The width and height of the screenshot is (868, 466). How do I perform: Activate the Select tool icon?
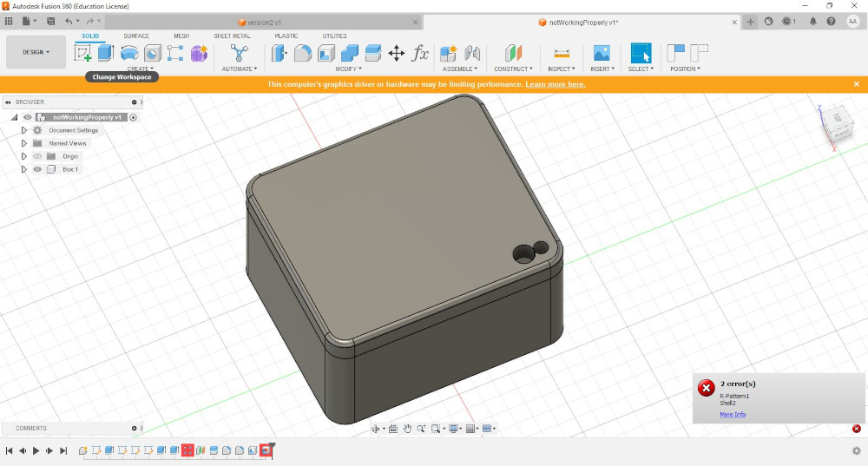tap(641, 53)
